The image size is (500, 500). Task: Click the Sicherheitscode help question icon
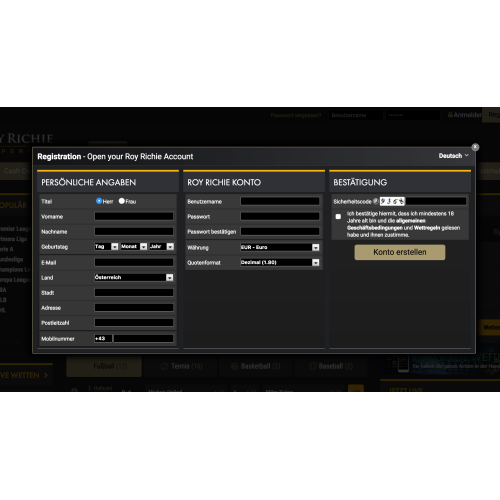(375, 201)
